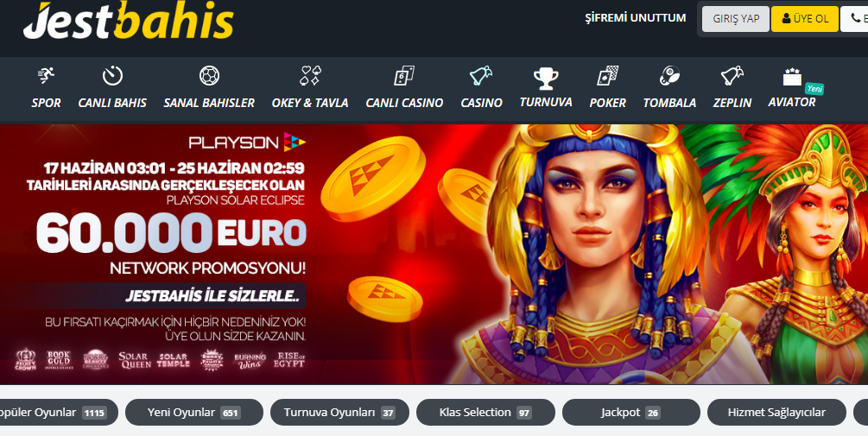Expand Hizmet Sağlayıcılar providers list
This screenshot has height=436, width=868.
tap(776, 412)
